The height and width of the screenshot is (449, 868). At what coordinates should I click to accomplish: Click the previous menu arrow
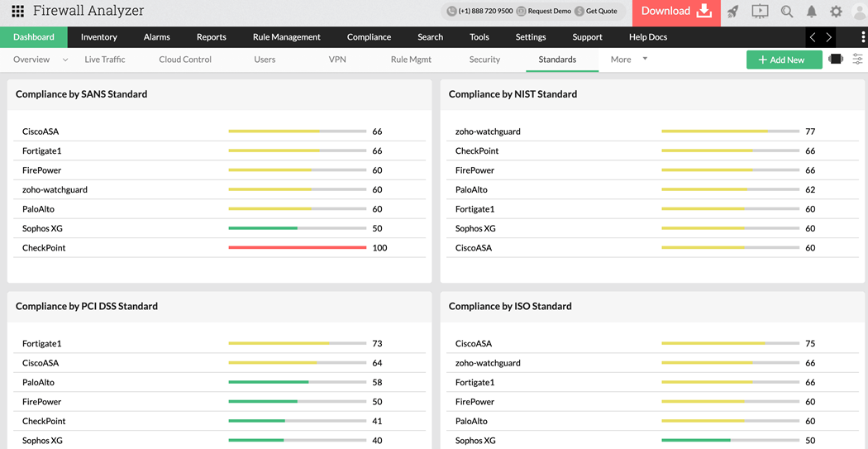click(813, 37)
